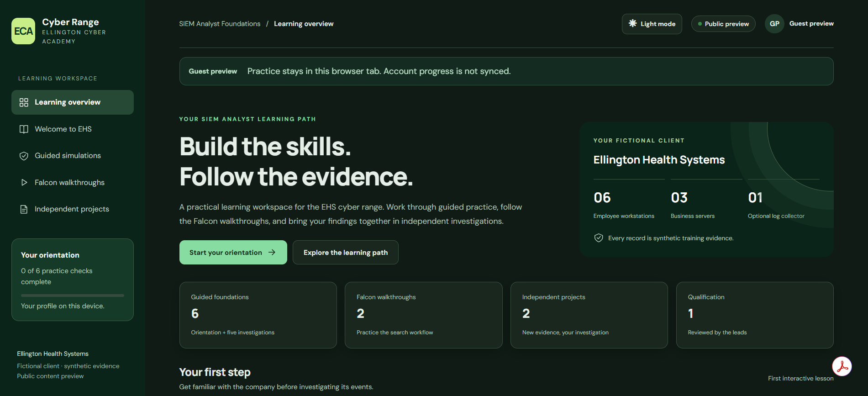Click 0 of 6 practice checks complete
This screenshot has height=396, width=868.
pos(57,276)
